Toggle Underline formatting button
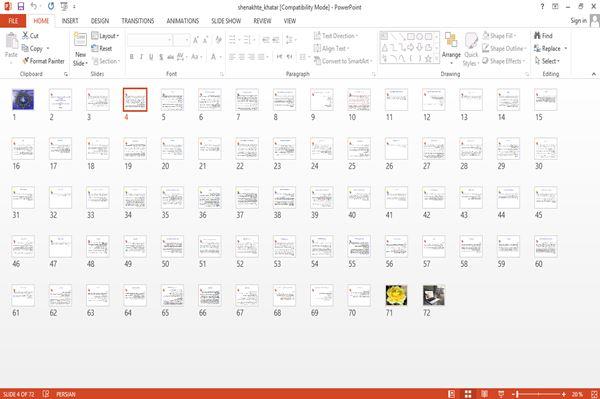This screenshot has height=399, width=600. pyautogui.click(x=151, y=57)
